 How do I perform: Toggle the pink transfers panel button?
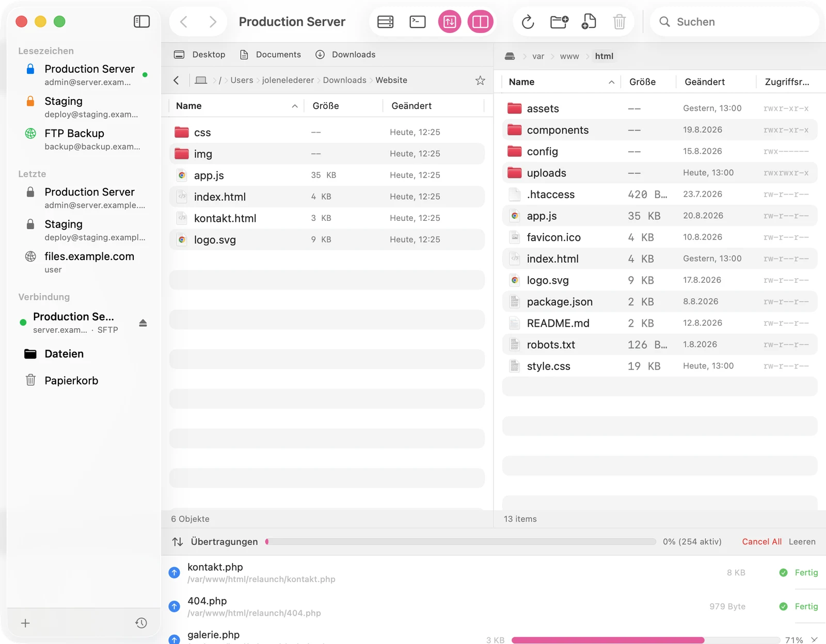pos(450,22)
